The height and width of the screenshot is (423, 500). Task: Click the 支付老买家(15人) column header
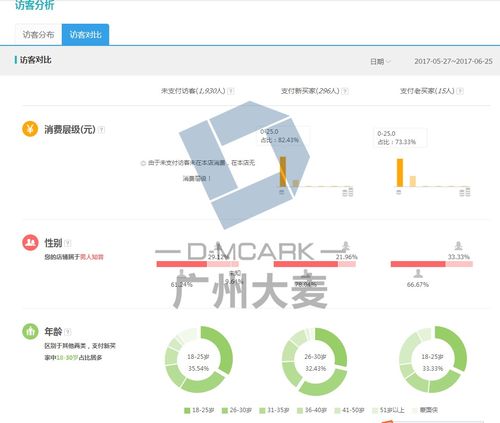click(x=427, y=91)
